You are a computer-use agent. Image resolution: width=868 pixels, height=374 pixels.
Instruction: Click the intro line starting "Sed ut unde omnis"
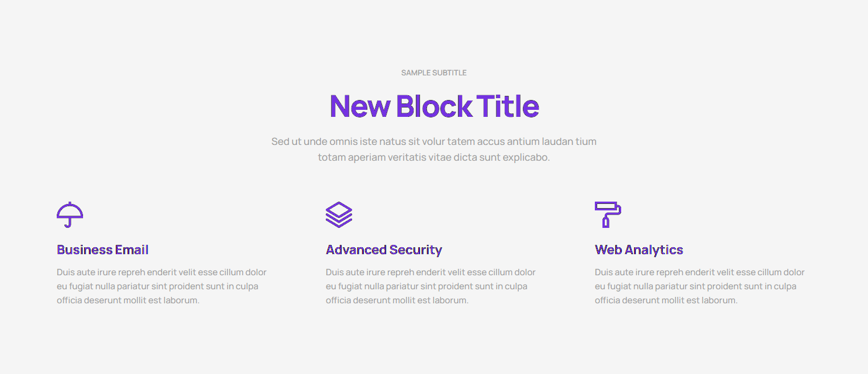click(433, 141)
